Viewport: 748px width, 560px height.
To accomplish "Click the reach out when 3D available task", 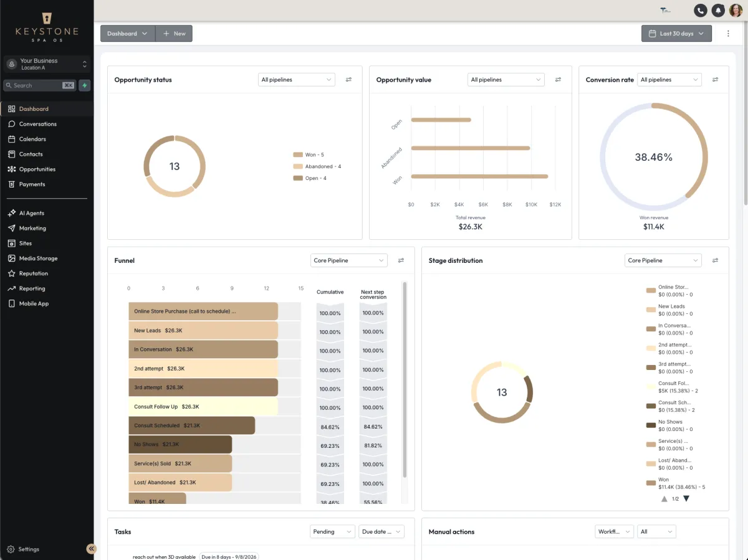I will (164, 556).
